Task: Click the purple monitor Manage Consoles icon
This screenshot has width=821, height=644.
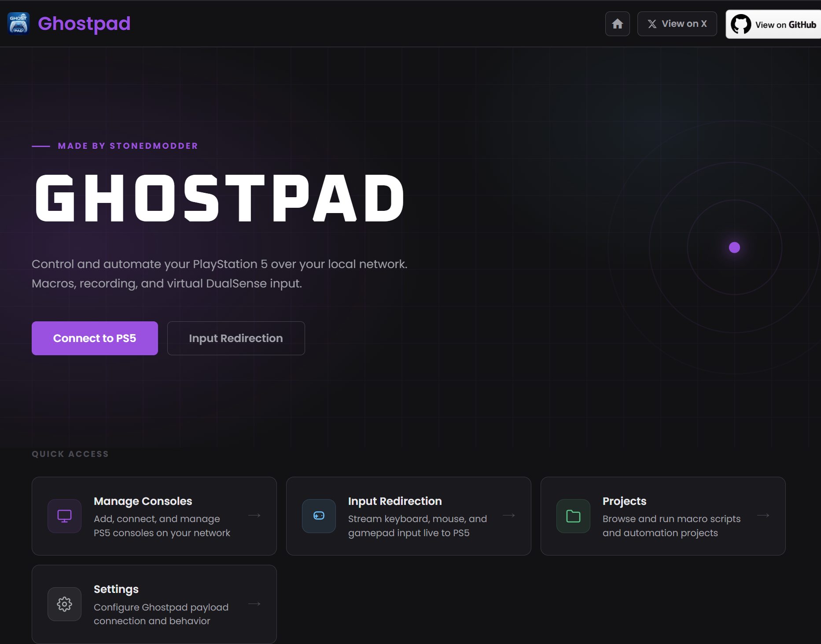Action: pos(64,516)
